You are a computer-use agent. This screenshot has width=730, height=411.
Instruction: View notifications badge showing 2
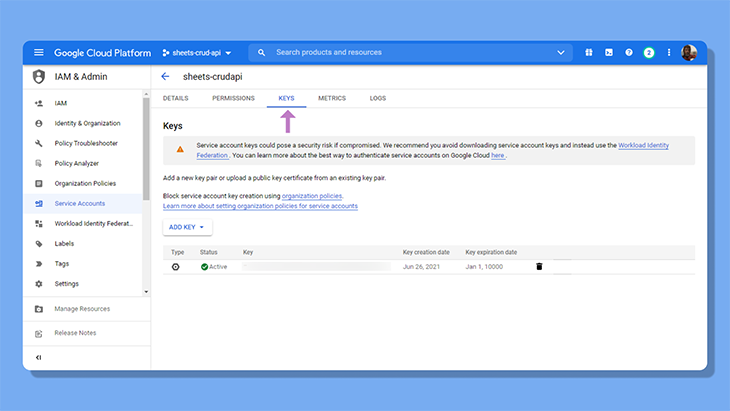coord(649,53)
